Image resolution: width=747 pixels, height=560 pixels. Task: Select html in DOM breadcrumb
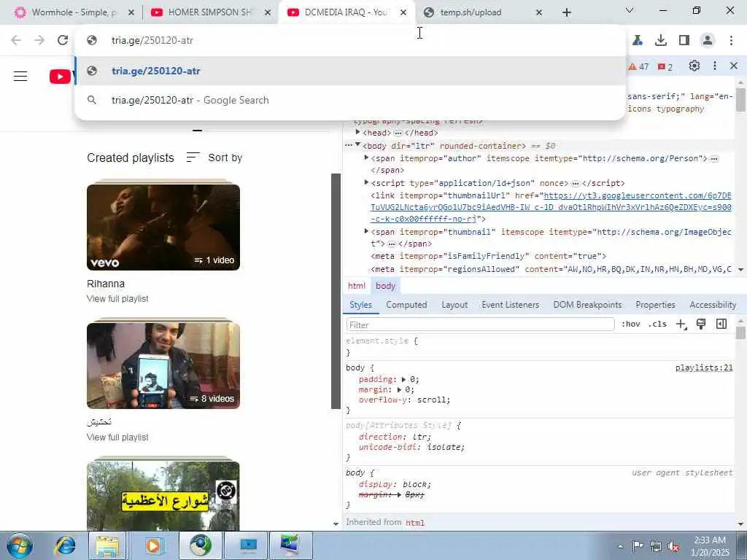tap(356, 286)
